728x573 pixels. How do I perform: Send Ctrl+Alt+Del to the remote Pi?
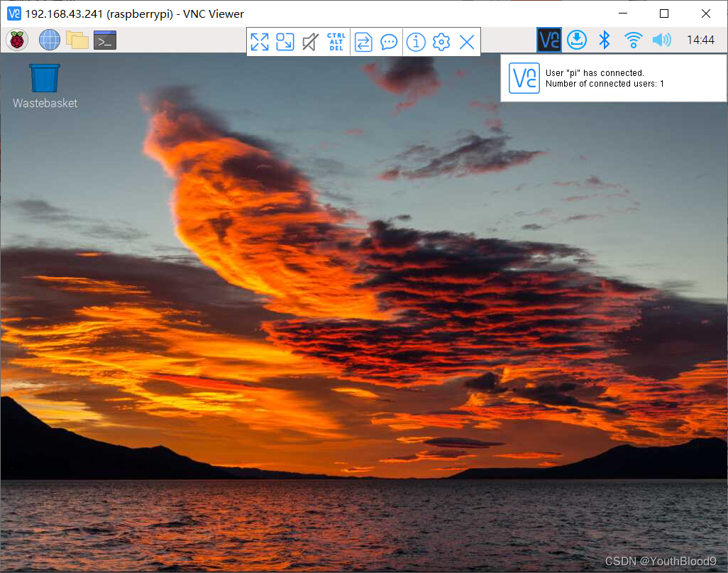click(x=336, y=42)
